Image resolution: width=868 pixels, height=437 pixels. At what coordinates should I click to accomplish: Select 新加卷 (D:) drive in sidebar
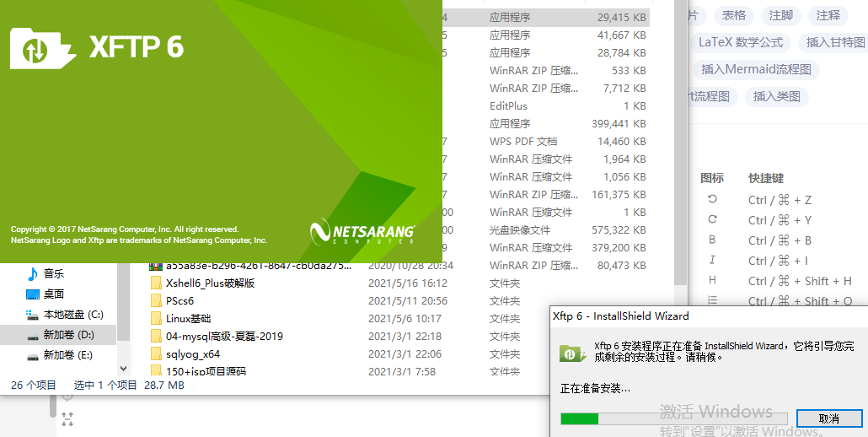pos(68,335)
